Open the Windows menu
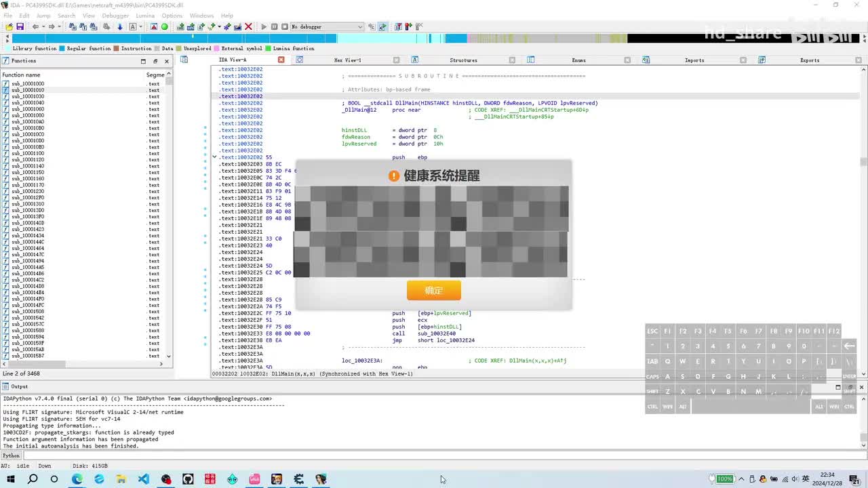This screenshot has height=488, width=868. pos(201,16)
